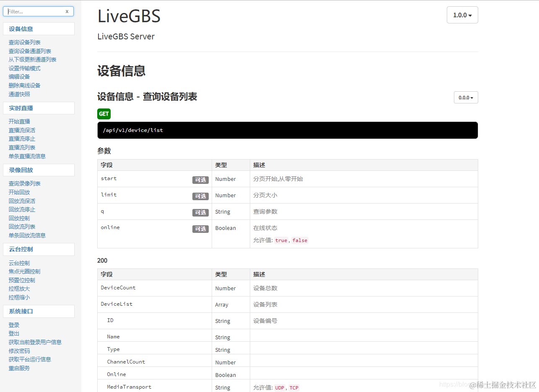
Task: Open the 查询设备通道列表 sidebar link
Action: tap(30, 51)
